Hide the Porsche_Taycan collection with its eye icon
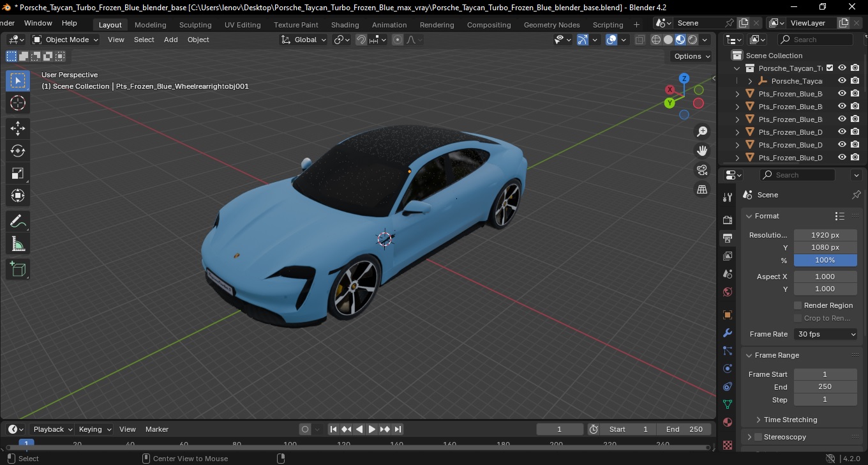Viewport: 868px width, 465px height. pyautogui.click(x=842, y=68)
